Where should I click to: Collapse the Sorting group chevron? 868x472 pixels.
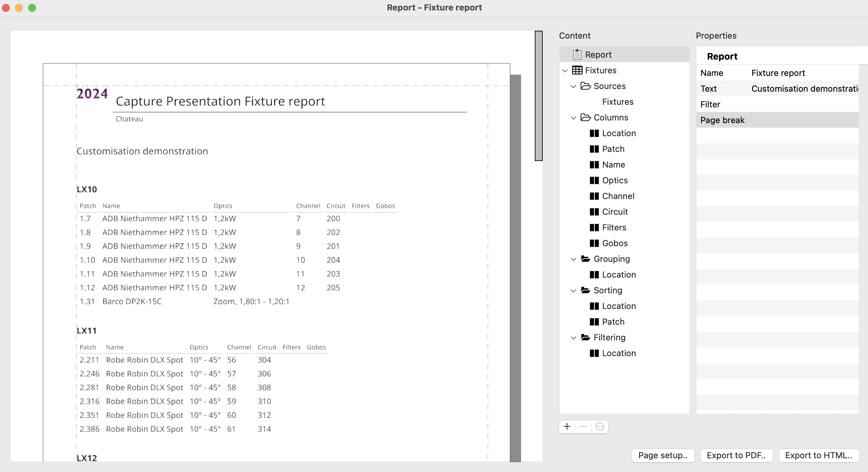click(x=573, y=290)
